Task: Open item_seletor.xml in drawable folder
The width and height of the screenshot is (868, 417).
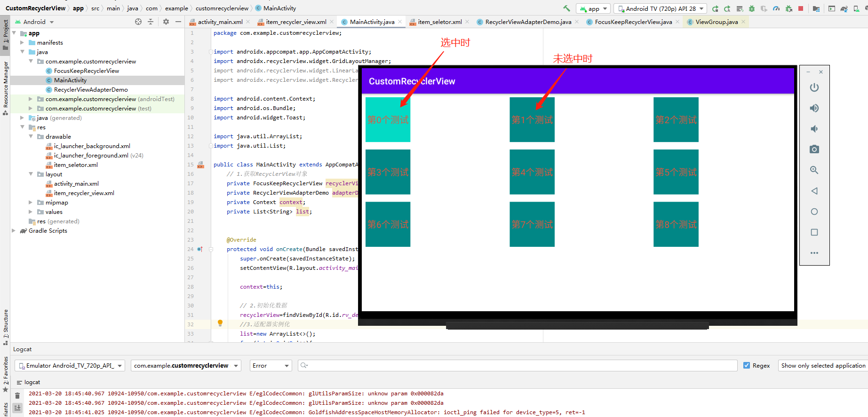Action: tap(76, 165)
